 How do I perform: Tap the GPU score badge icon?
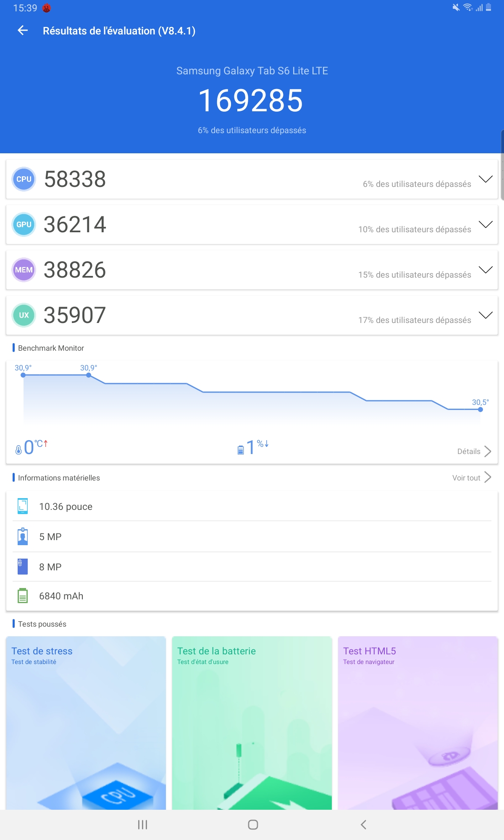click(x=24, y=224)
